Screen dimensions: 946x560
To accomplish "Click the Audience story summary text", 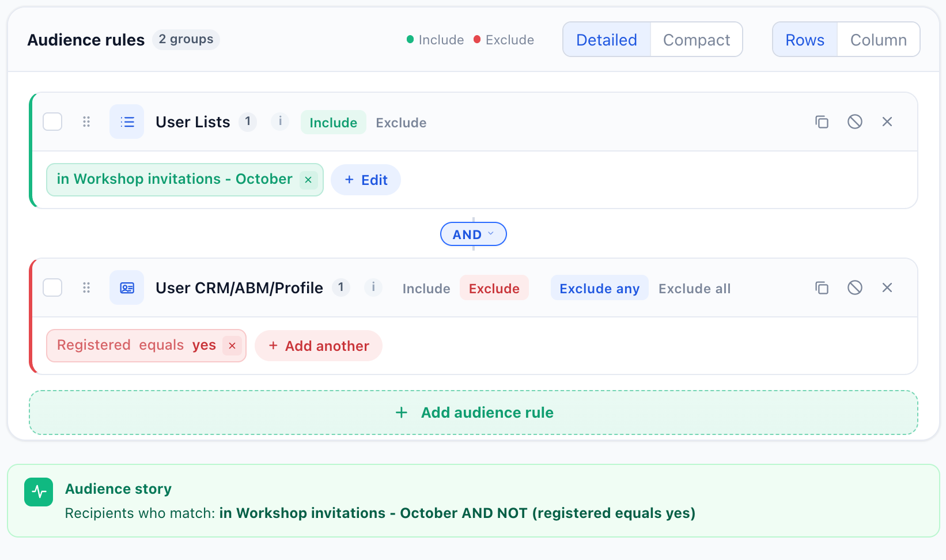I will click(x=380, y=513).
